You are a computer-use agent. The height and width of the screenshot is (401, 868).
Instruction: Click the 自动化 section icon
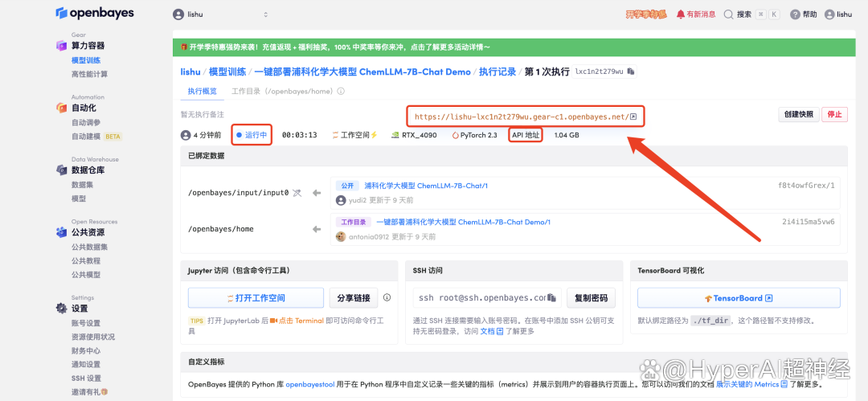pyautogui.click(x=61, y=108)
